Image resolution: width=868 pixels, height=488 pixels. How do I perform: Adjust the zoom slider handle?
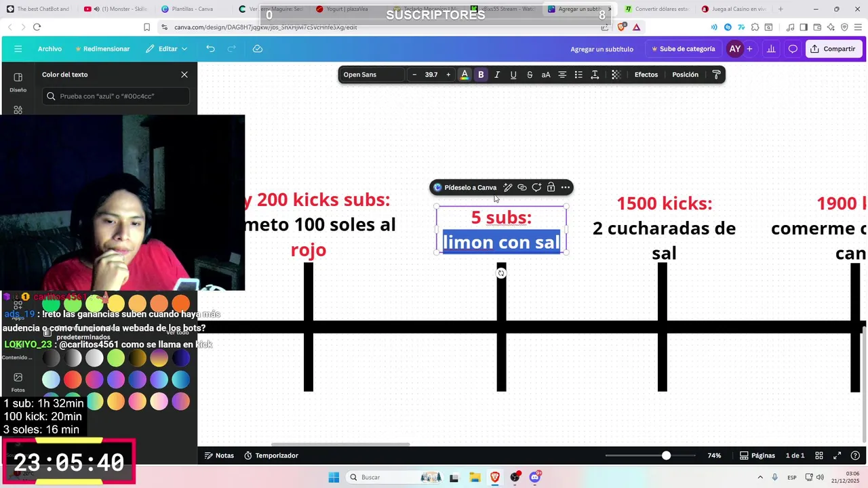tap(666, 455)
